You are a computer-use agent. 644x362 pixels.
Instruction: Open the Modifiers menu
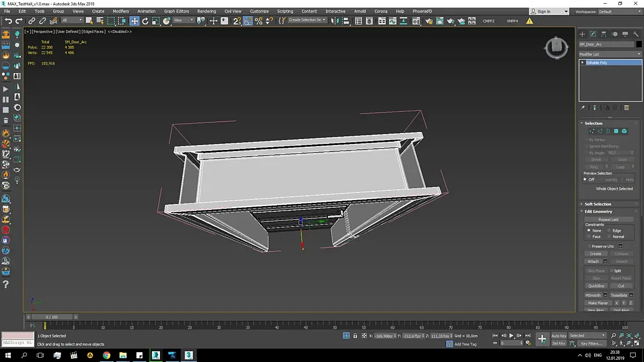[121, 11]
